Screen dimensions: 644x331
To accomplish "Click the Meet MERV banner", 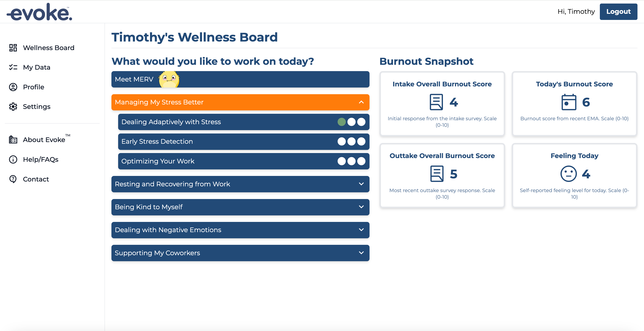I will pyautogui.click(x=240, y=79).
